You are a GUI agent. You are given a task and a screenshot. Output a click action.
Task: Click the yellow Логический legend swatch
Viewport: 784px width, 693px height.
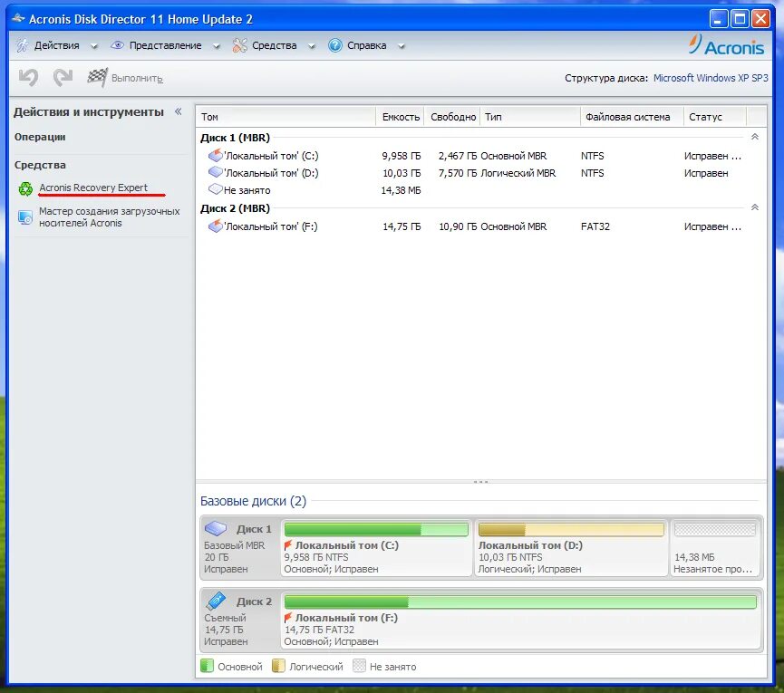(278, 666)
